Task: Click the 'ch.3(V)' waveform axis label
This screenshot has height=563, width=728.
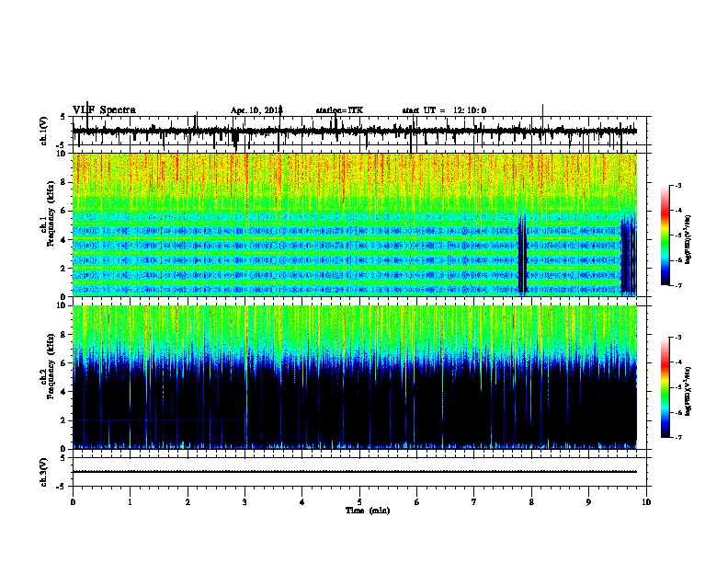Action: click(x=44, y=473)
